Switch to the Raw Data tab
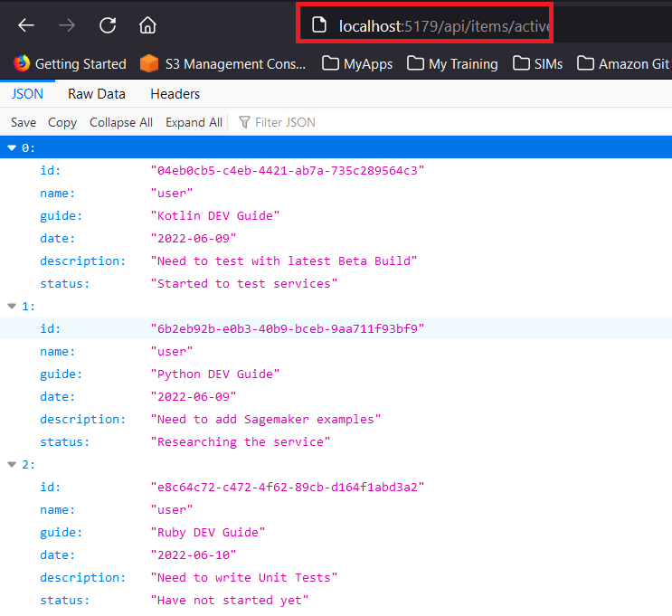 [x=97, y=94]
